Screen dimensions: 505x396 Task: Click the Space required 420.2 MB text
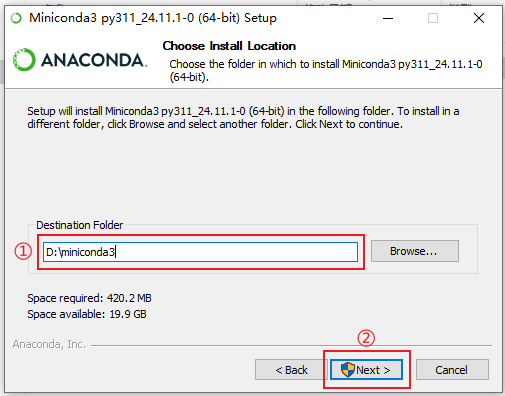coord(89,298)
